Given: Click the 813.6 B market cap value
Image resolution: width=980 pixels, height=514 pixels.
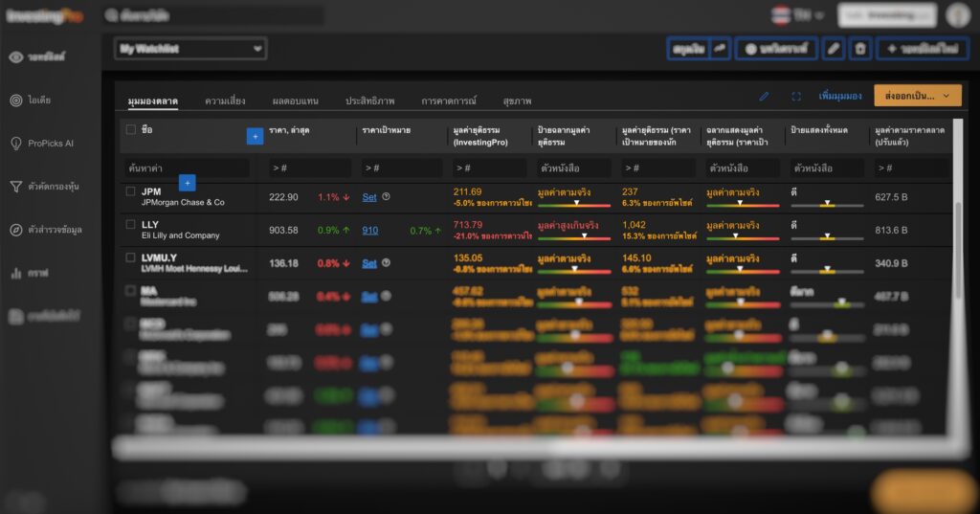Looking at the screenshot, I should pos(891,230).
